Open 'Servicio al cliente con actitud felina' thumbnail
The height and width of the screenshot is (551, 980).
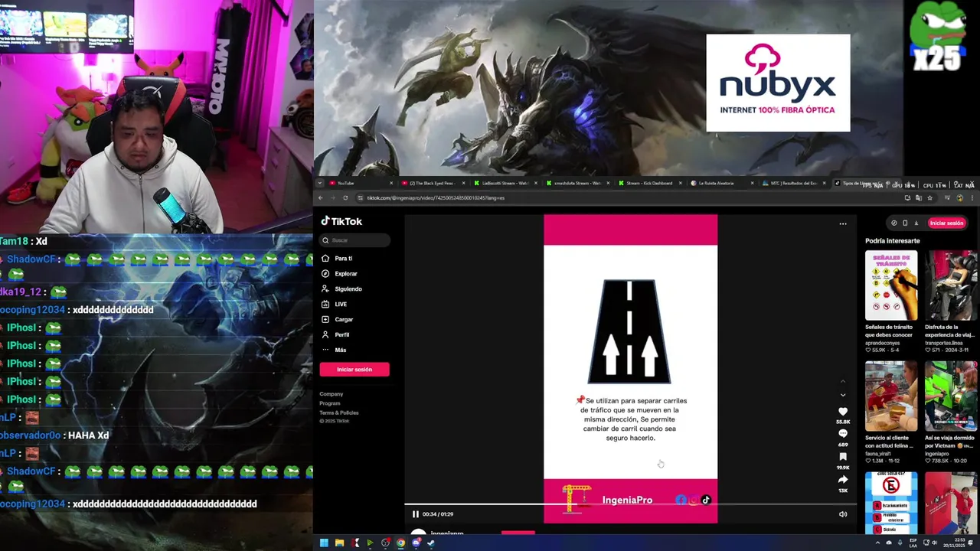pos(891,396)
